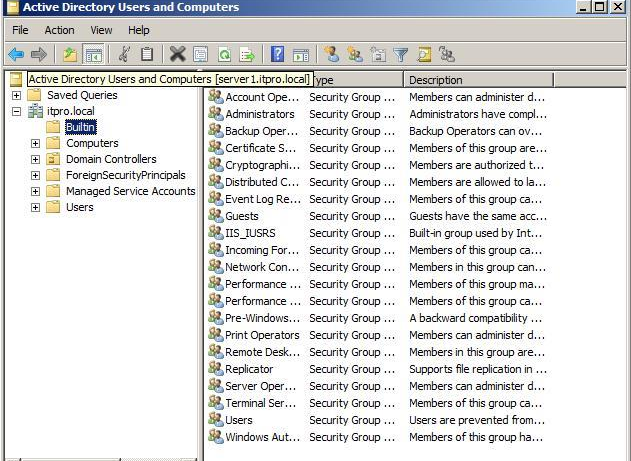Select the Account Ope... group row
Image resolution: width=631 pixels, height=461 pixels.
377,97
